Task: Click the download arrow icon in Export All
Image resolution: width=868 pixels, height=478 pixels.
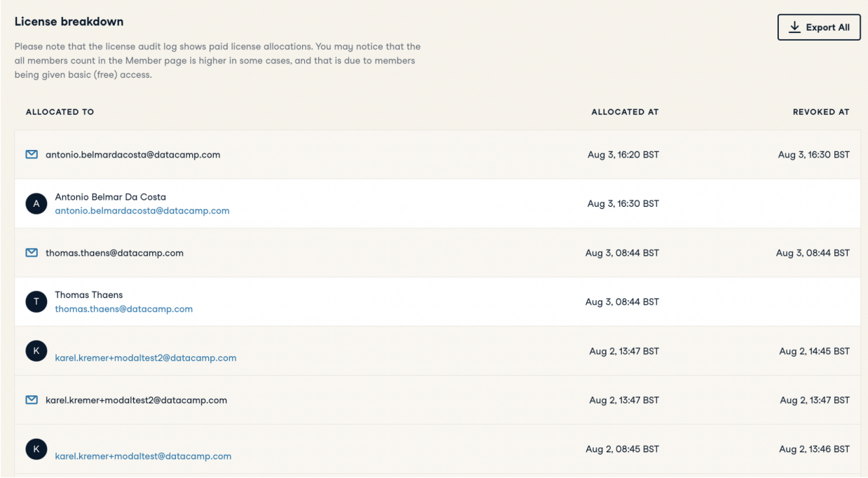Action: click(794, 27)
